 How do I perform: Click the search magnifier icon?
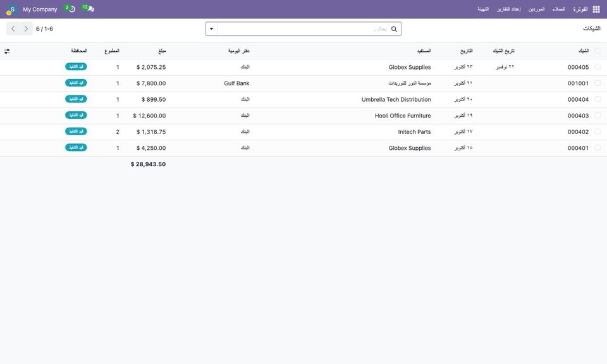(394, 29)
